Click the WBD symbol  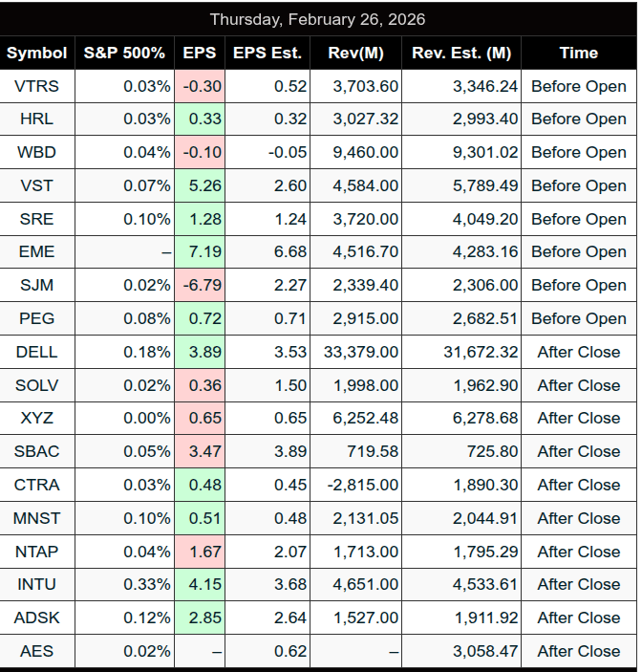click(37, 152)
